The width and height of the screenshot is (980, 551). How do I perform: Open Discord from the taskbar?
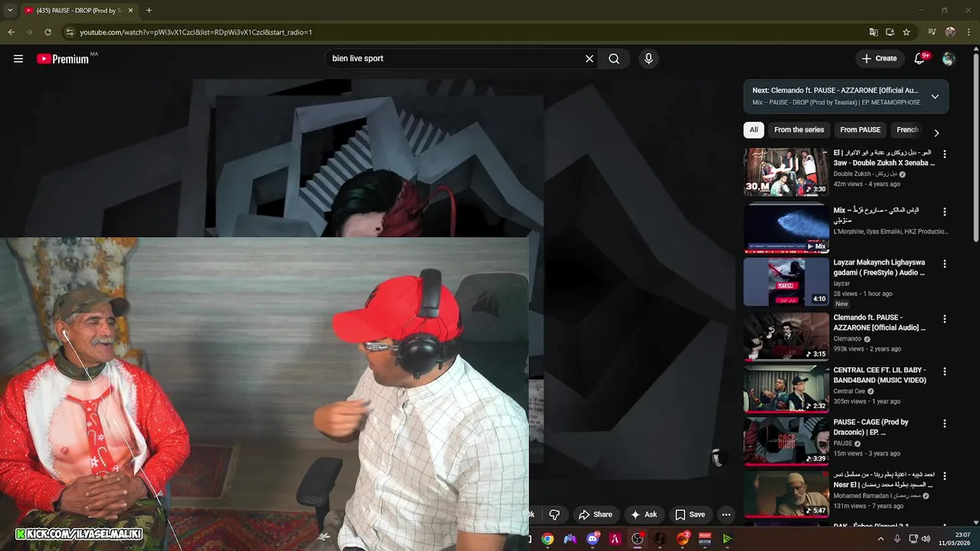click(x=593, y=539)
